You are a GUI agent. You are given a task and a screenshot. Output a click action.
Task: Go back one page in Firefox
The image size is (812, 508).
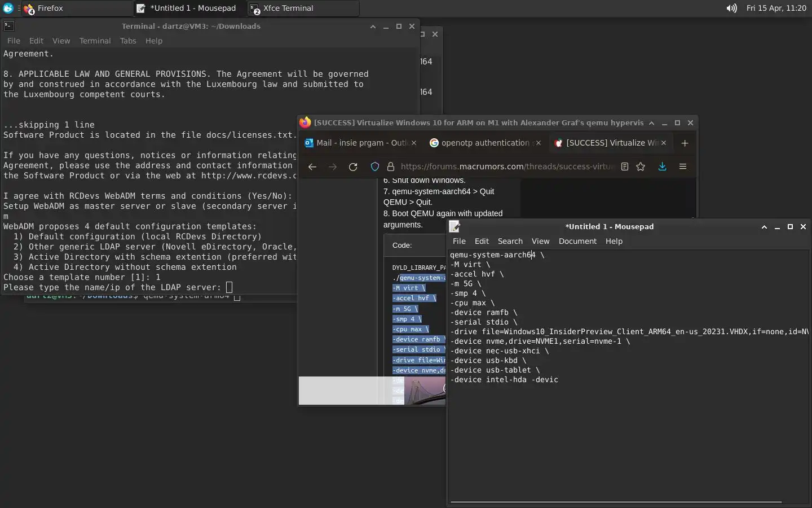coord(312,167)
